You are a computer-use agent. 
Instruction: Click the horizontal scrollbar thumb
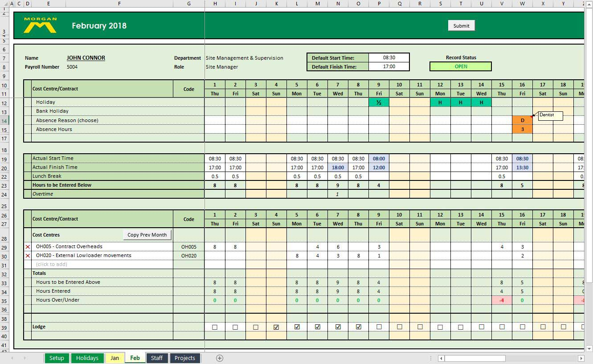[475, 358]
